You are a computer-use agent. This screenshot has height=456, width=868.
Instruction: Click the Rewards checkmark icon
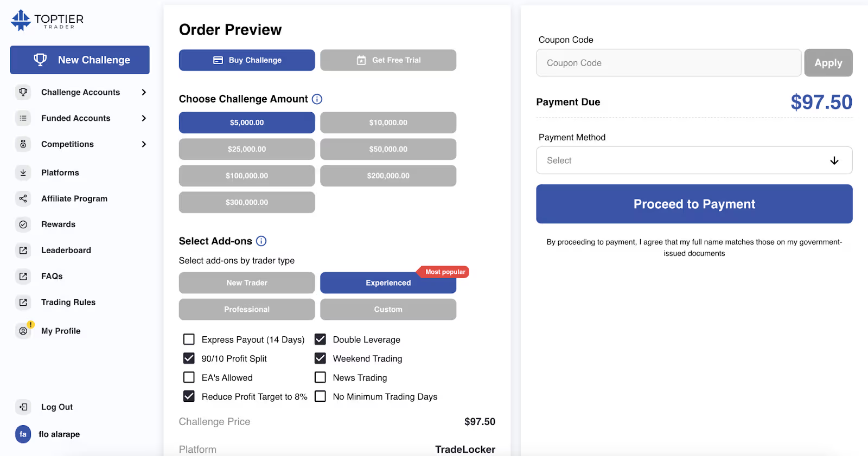click(23, 224)
